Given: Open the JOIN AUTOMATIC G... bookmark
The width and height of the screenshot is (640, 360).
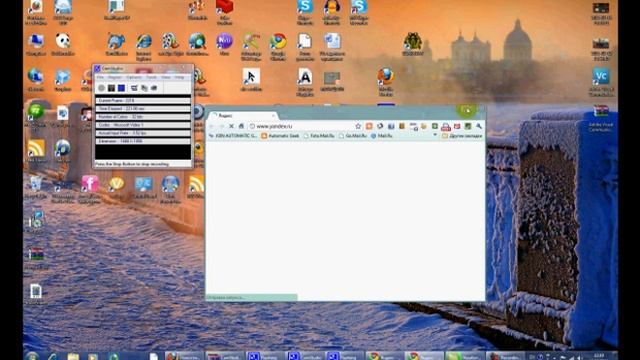Looking at the screenshot, I should click(x=233, y=136).
